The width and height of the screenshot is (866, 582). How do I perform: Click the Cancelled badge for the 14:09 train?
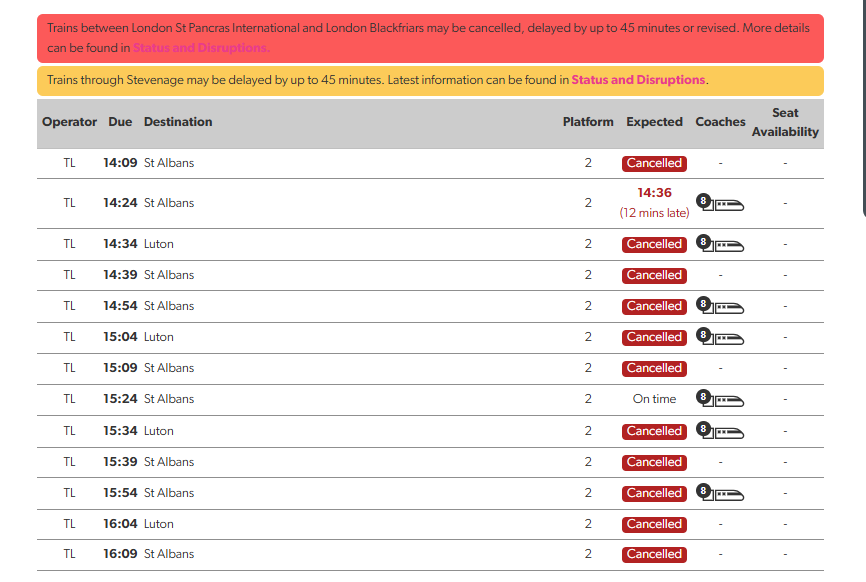click(x=654, y=163)
